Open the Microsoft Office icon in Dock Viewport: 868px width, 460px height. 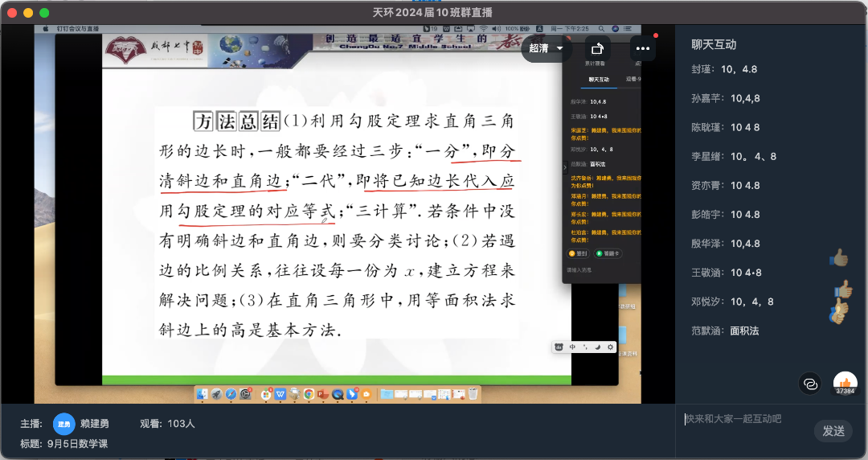(266, 394)
